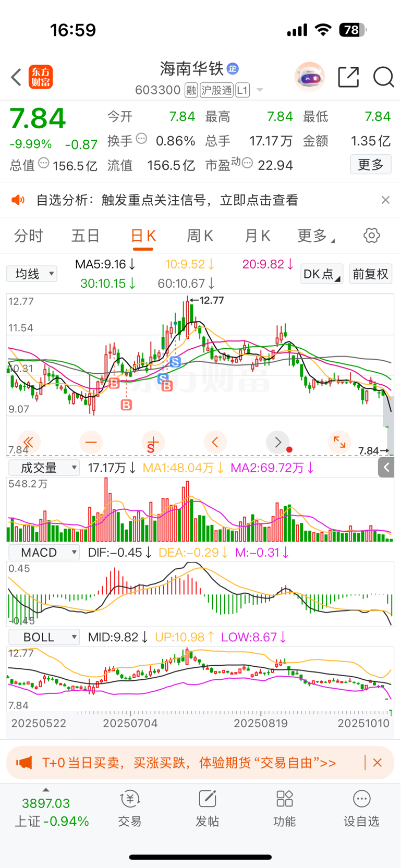
Task: Tap the megaphone icon in futures banner
Action: pos(24,763)
